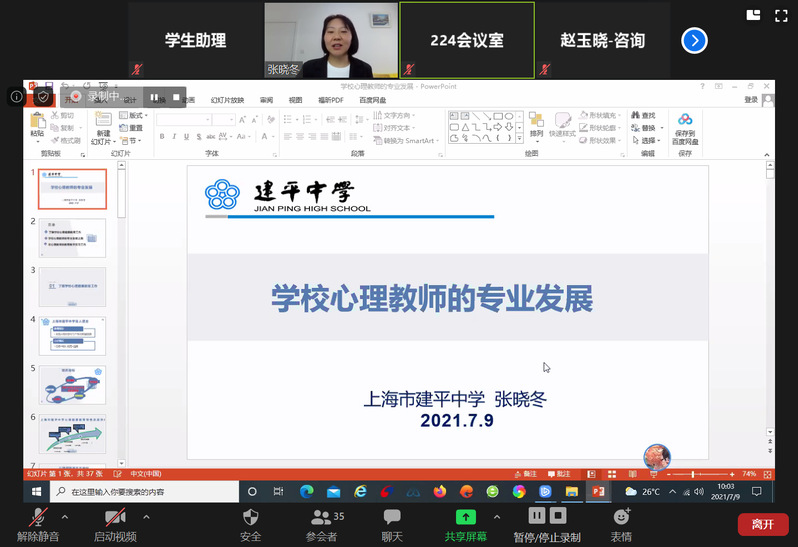Open the 版式 layout dropdown
Viewport: 798px width, 547px height.
135,116
